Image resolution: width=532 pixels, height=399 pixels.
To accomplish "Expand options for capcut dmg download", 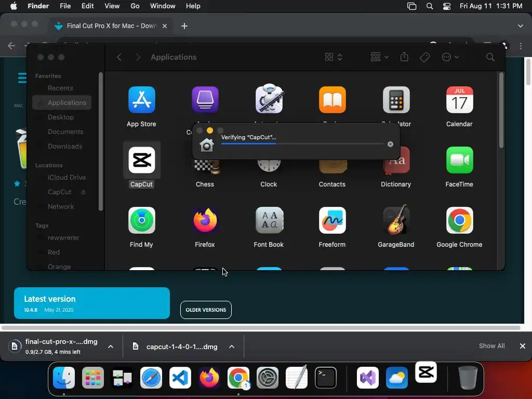I will pyautogui.click(x=232, y=347).
